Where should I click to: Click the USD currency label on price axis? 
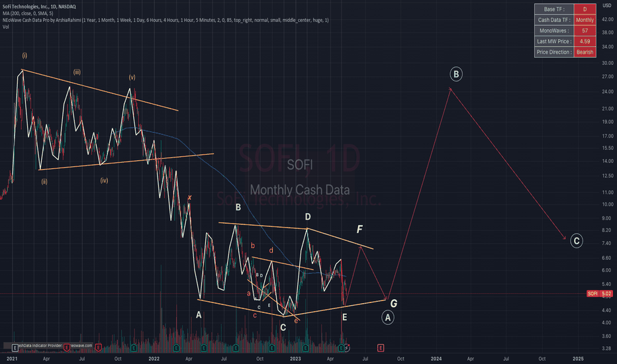pos(607,5)
